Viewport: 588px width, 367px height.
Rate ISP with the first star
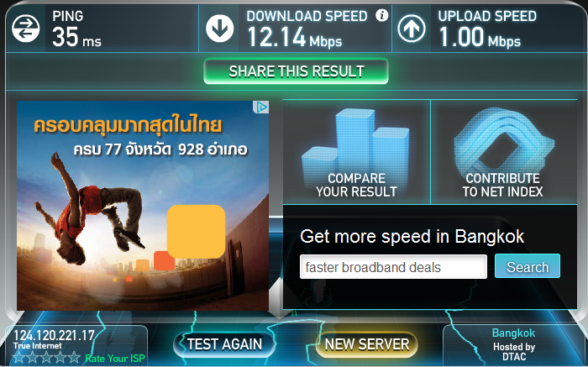pos(18,357)
